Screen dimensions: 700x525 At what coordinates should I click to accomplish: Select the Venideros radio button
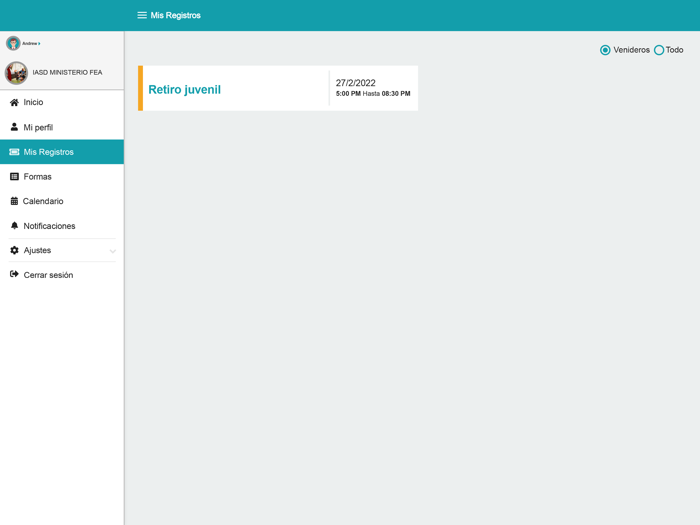point(605,50)
